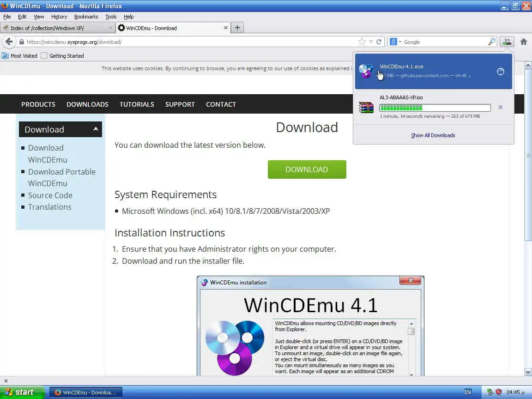Screen dimensions: 532x399
Task: Close the bottom find bar X
Action: 6,381
